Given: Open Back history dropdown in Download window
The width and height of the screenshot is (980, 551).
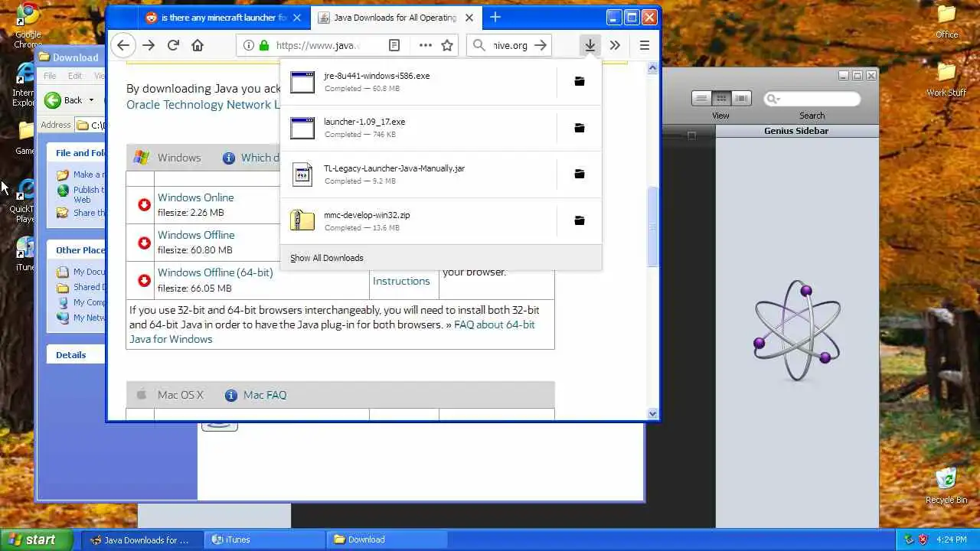Looking at the screenshot, I should tap(91, 99).
